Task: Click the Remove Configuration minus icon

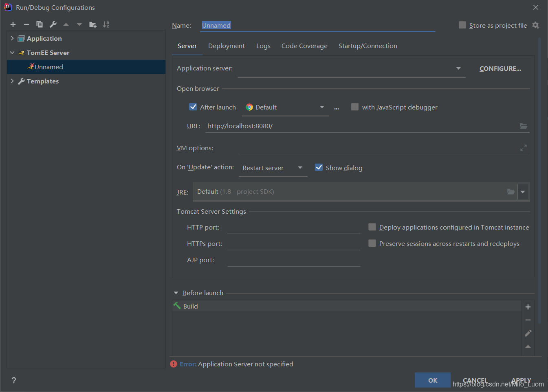Action: tap(26, 24)
